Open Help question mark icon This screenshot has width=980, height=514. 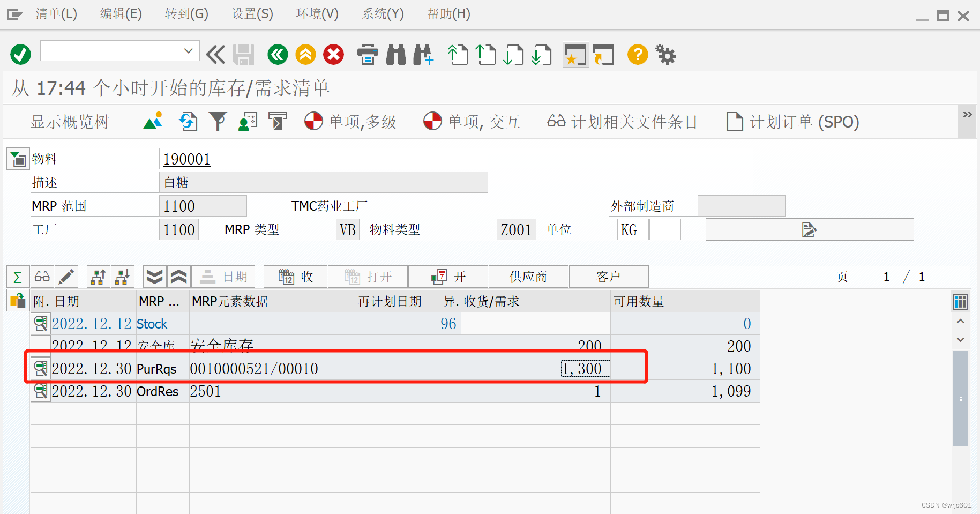tap(638, 55)
